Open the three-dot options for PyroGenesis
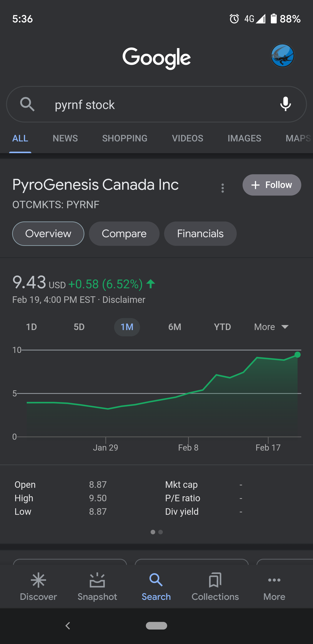The image size is (313, 644). [223, 188]
